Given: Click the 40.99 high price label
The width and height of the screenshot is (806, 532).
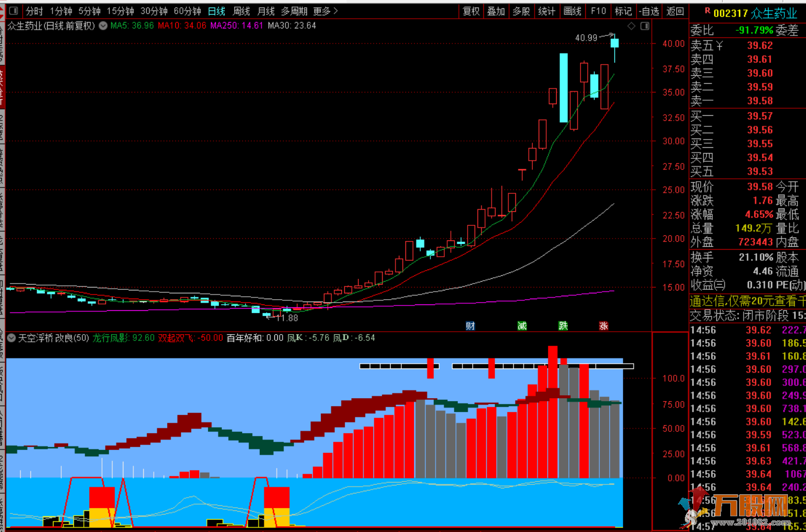Looking at the screenshot, I should [x=586, y=38].
